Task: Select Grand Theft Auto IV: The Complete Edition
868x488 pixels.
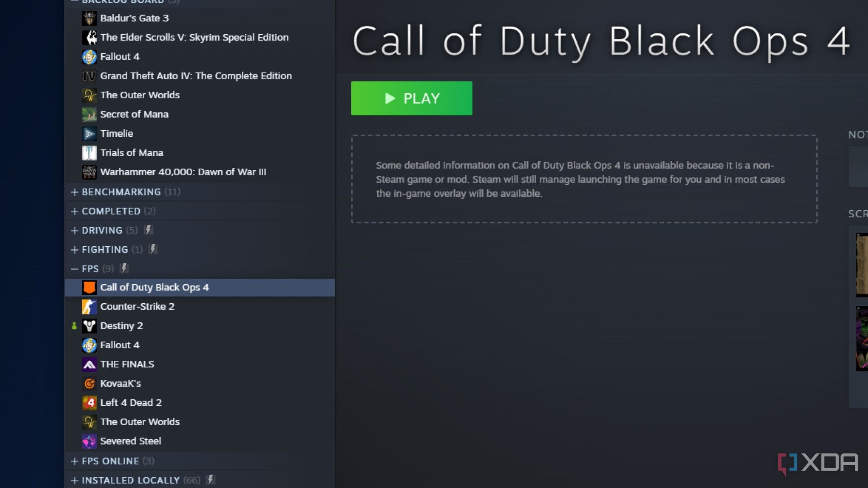Action: (x=200, y=76)
